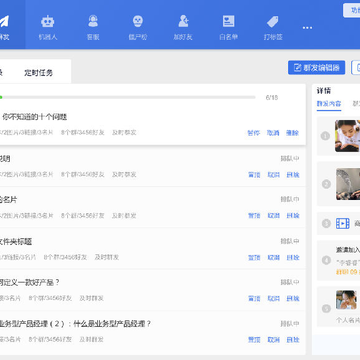Click the 6/18 progress count
The width and height of the screenshot is (360, 360).
coord(272,98)
